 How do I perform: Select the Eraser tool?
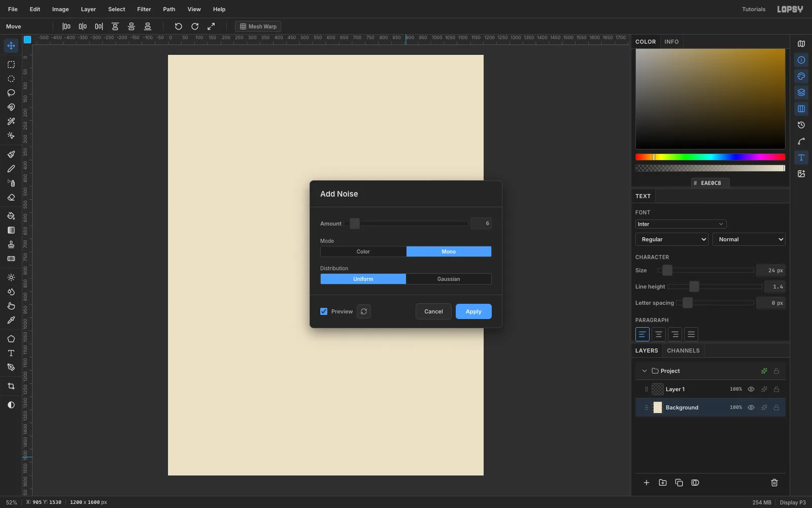pyautogui.click(x=11, y=197)
